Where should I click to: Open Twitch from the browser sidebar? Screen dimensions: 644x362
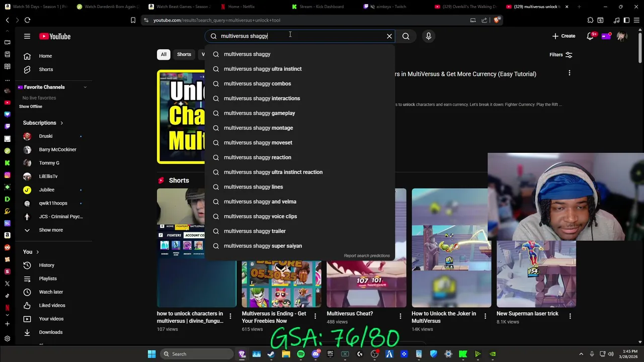point(7,126)
